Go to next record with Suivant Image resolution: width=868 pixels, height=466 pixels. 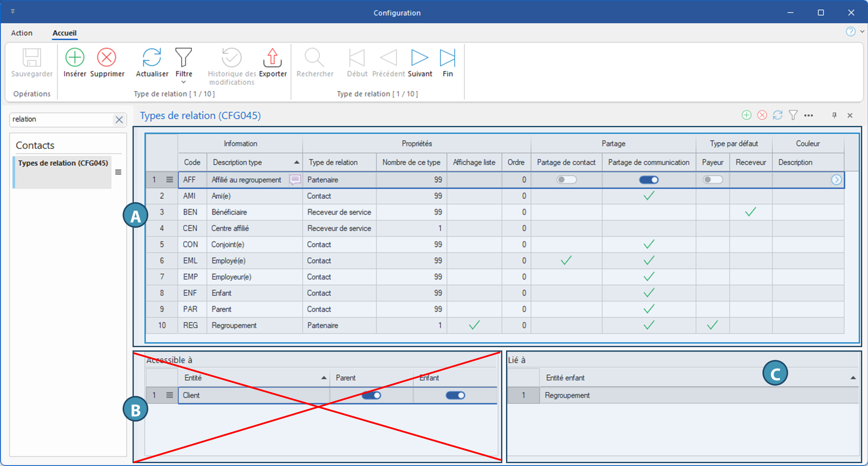419,58
